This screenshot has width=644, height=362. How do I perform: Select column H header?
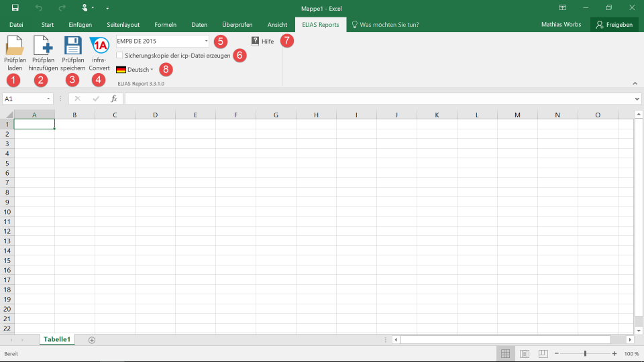click(316, 115)
